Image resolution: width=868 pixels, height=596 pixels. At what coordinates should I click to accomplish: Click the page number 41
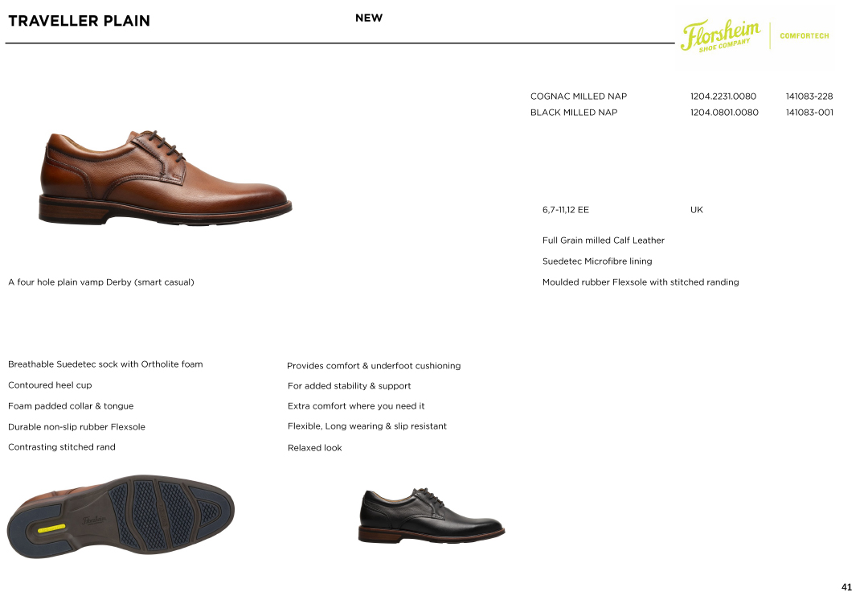[x=846, y=587]
